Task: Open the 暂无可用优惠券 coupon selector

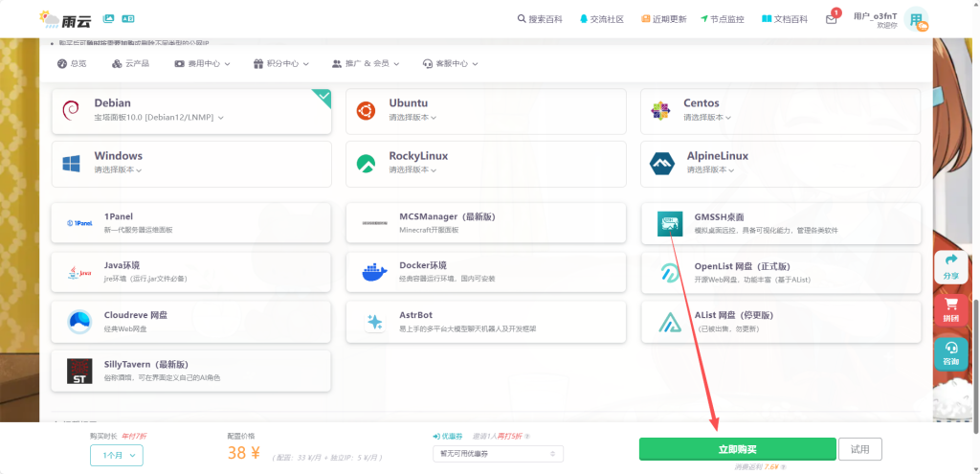Action: tap(497, 453)
